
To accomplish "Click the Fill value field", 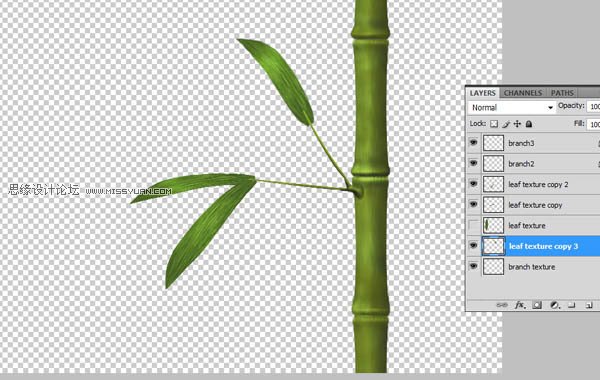I will point(593,124).
